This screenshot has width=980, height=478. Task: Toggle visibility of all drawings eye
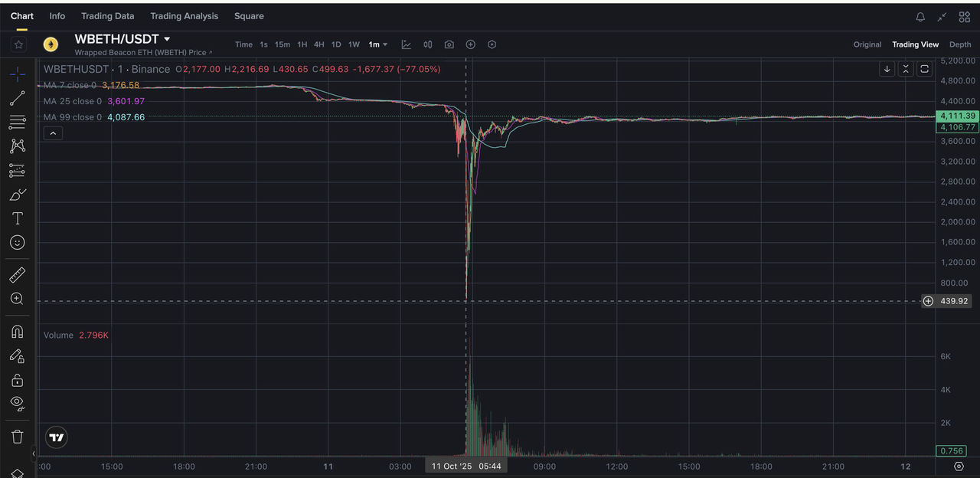click(17, 403)
